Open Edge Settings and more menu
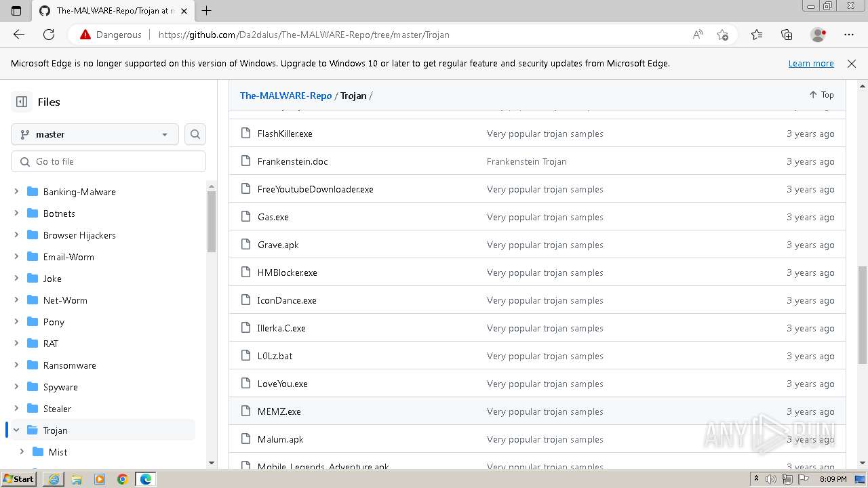Viewport: 868px width, 488px height. pos(849,35)
